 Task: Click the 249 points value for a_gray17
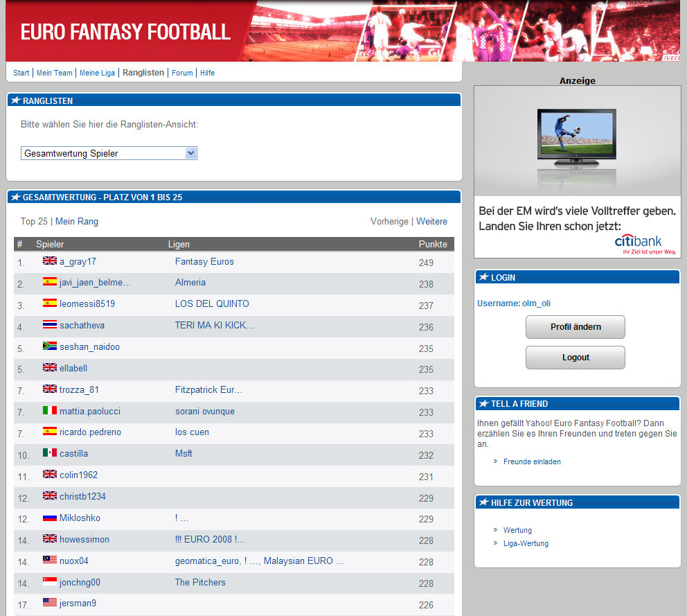(x=426, y=263)
